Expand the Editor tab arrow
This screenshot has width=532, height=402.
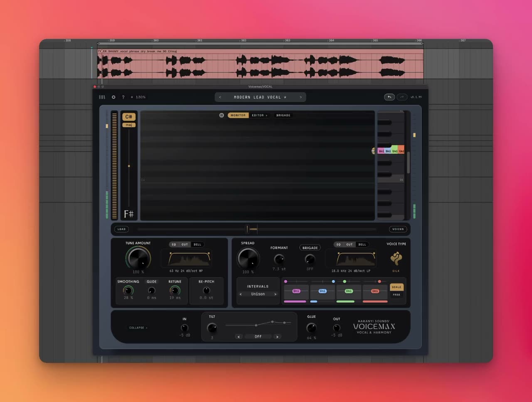pos(266,115)
